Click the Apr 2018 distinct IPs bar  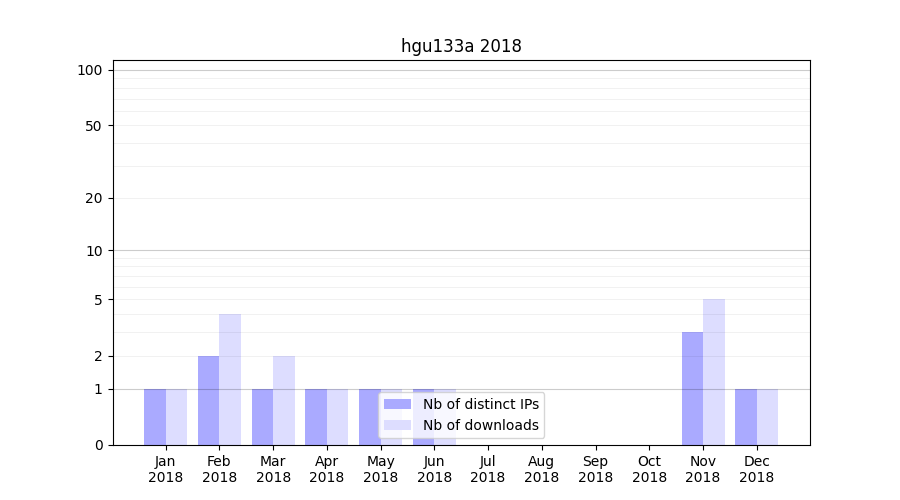[316, 417]
